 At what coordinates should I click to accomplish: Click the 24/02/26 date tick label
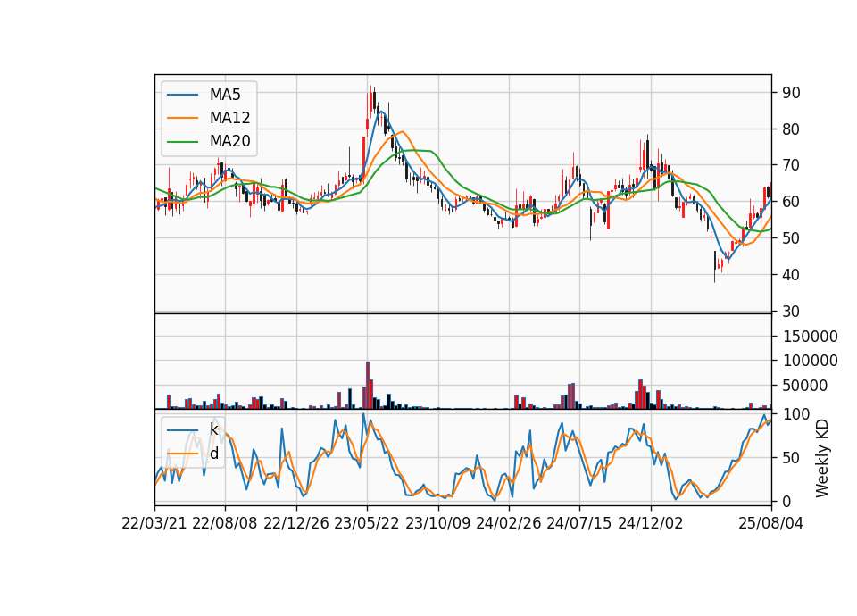[x=508, y=523]
